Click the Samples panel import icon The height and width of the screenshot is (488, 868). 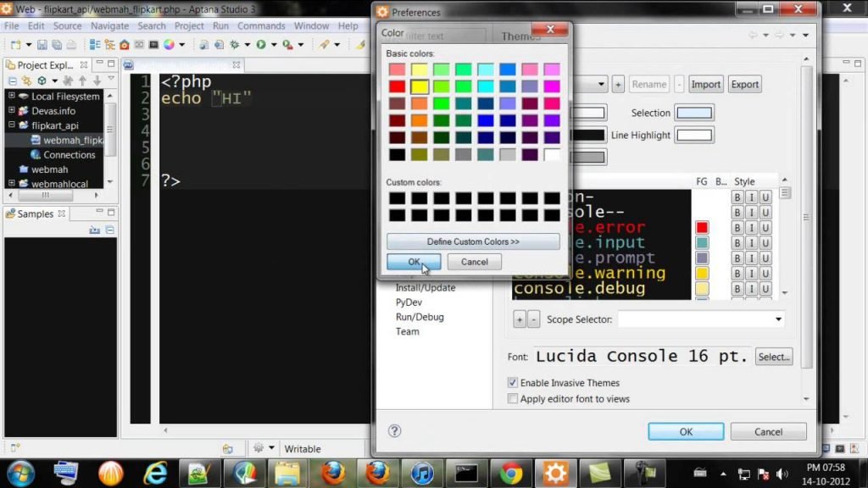point(95,230)
